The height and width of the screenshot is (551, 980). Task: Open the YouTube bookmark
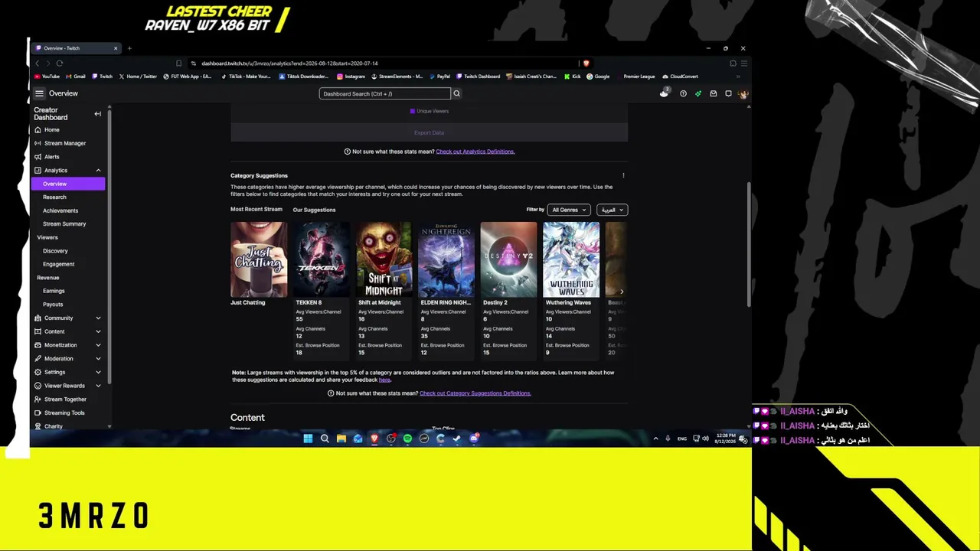[x=47, y=77]
